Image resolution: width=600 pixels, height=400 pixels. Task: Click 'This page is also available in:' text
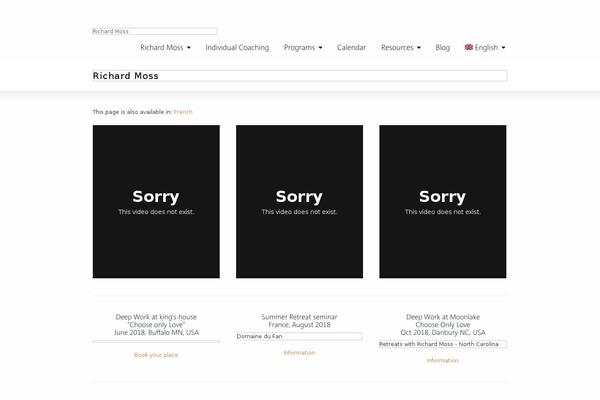pyautogui.click(x=132, y=112)
